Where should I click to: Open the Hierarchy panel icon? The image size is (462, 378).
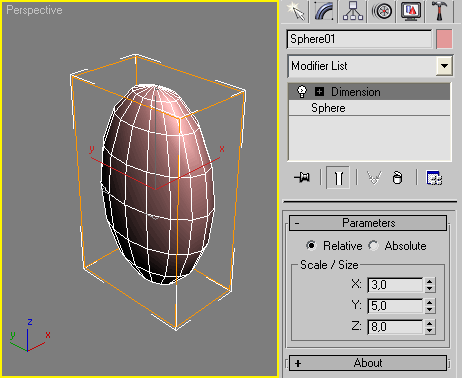pyautogui.click(x=353, y=11)
